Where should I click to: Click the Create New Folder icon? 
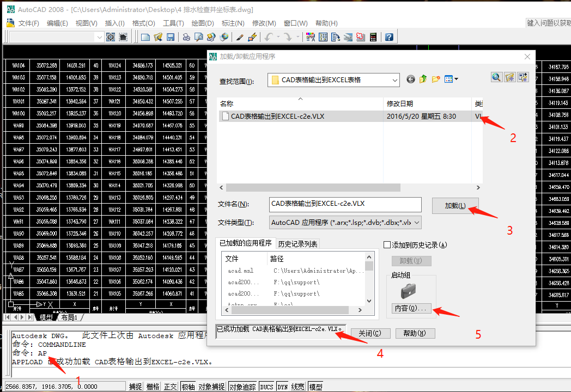pos(435,79)
